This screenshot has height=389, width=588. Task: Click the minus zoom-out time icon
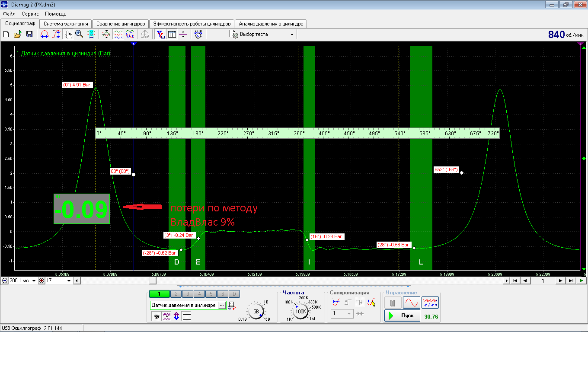(x=5, y=281)
